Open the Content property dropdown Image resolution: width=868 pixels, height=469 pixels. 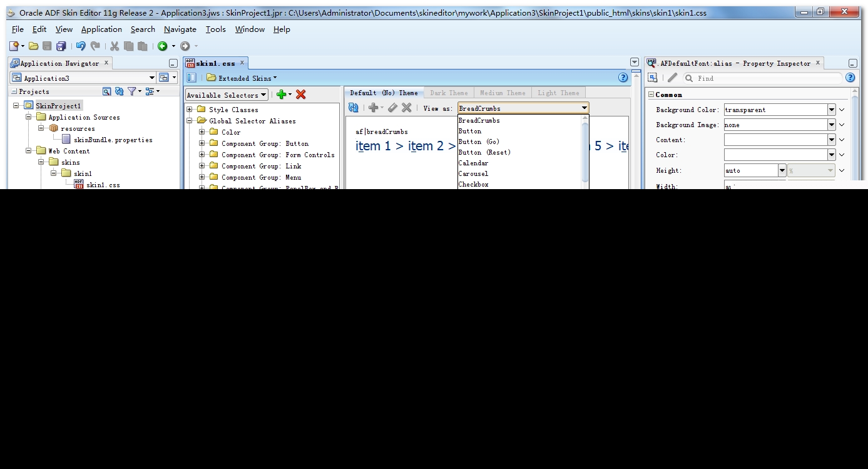click(832, 140)
